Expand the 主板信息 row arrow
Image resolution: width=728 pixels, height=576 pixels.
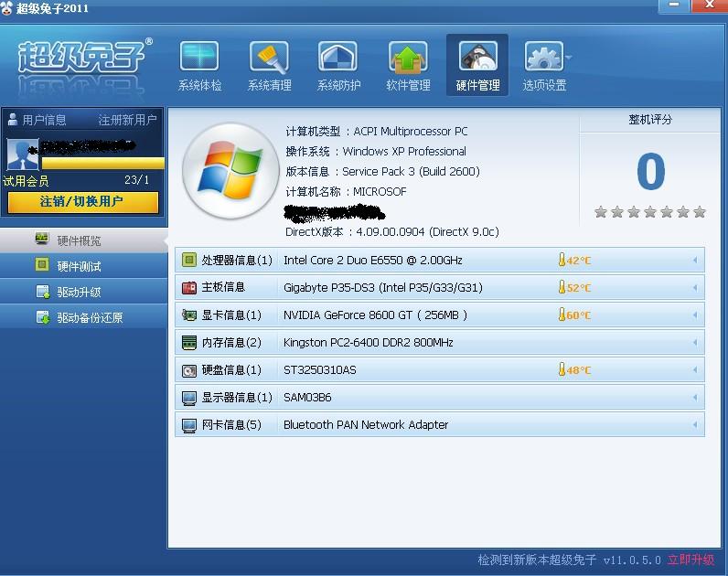pos(695,288)
